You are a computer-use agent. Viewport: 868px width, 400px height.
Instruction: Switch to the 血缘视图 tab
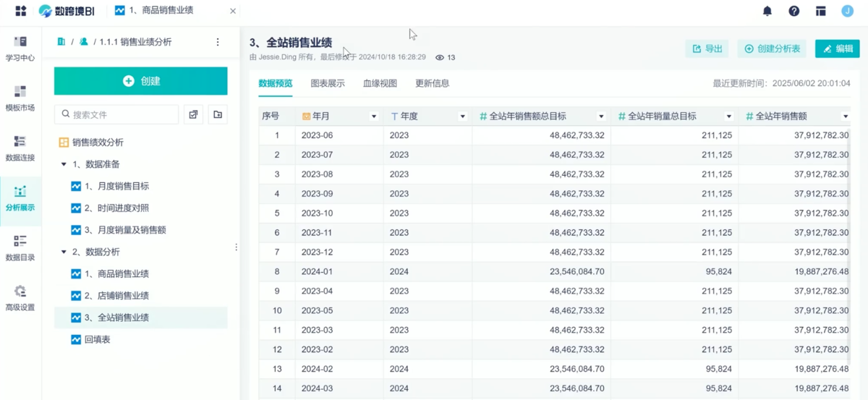pyautogui.click(x=380, y=83)
